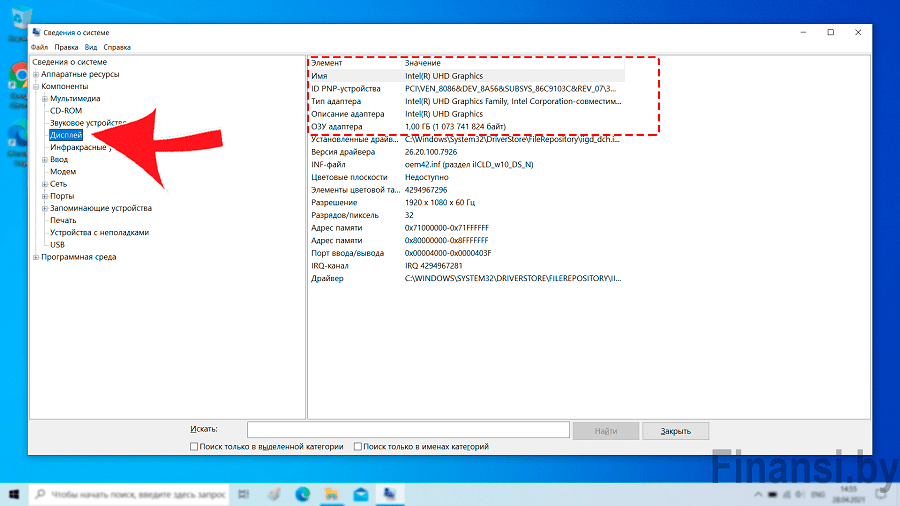The image size is (900, 506).
Task: Collapse the Компоненты tree node
Action: [36, 87]
